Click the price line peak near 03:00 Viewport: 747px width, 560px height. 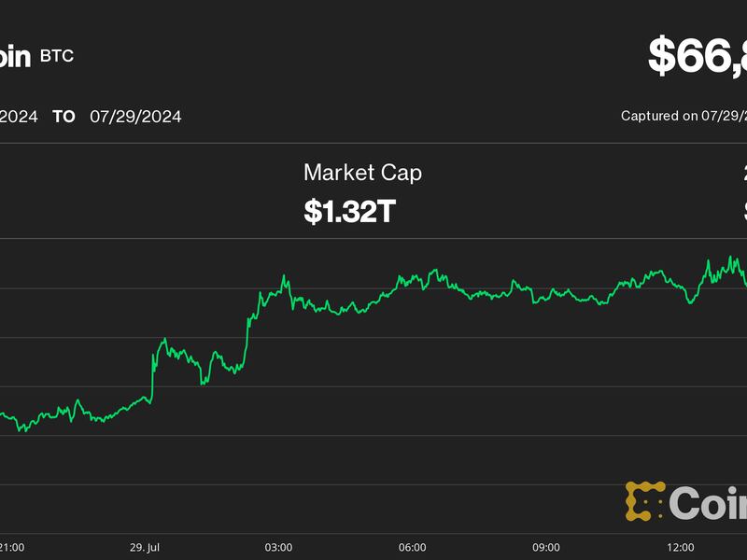click(x=285, y=276)
